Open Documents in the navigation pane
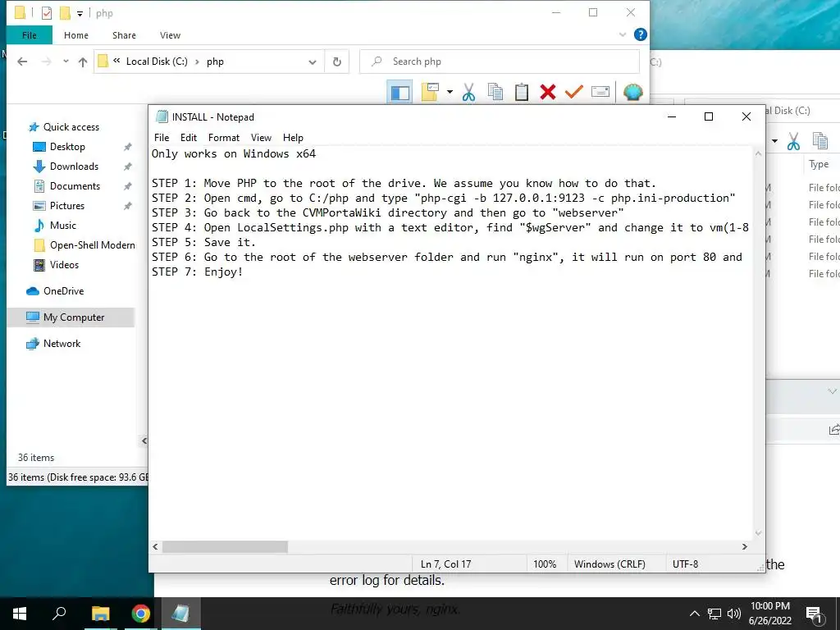 [75, 186]
